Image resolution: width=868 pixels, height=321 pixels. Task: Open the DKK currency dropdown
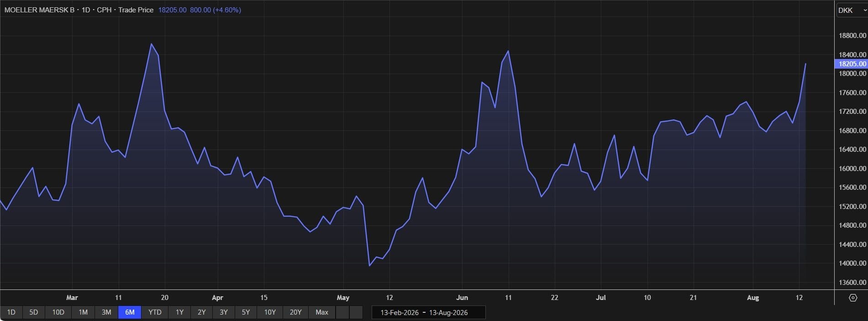852,10
